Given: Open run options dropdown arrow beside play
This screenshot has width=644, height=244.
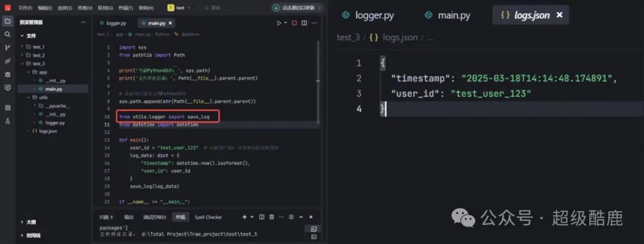Looking at the screenshot, I should point(284,23).
